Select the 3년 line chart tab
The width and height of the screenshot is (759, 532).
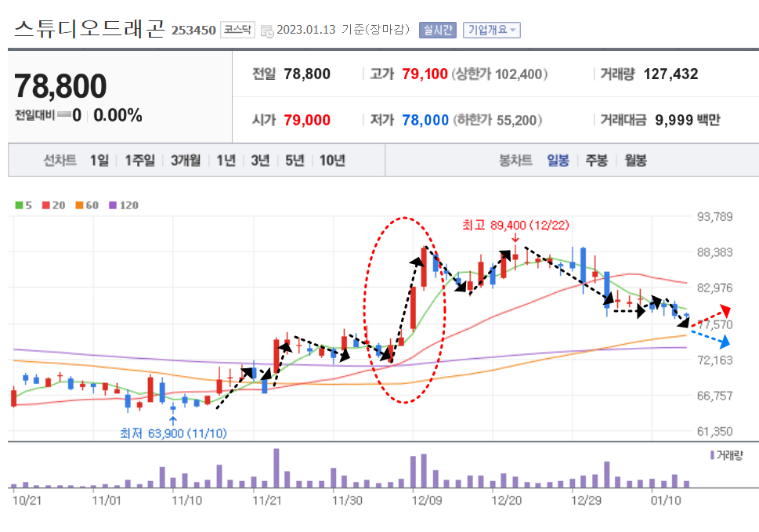click(x=260, y=161)
